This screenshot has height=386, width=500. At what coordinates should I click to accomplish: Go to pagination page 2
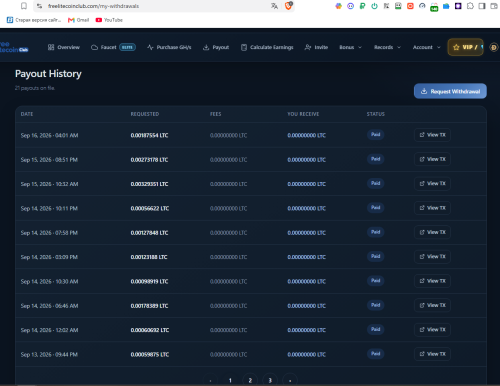pyautogui.click(x=250, y=380)
